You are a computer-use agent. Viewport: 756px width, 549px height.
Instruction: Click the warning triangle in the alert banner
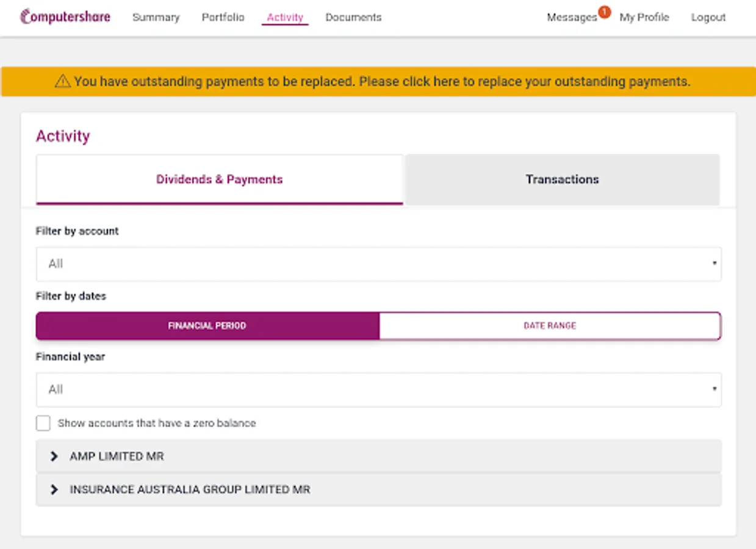[x=60, y=81]
